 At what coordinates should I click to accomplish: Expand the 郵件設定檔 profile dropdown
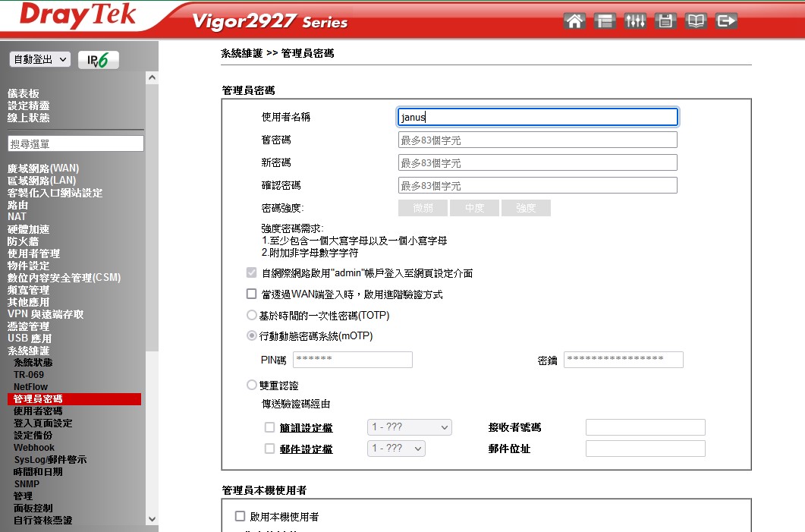click(x=396, y=449)
